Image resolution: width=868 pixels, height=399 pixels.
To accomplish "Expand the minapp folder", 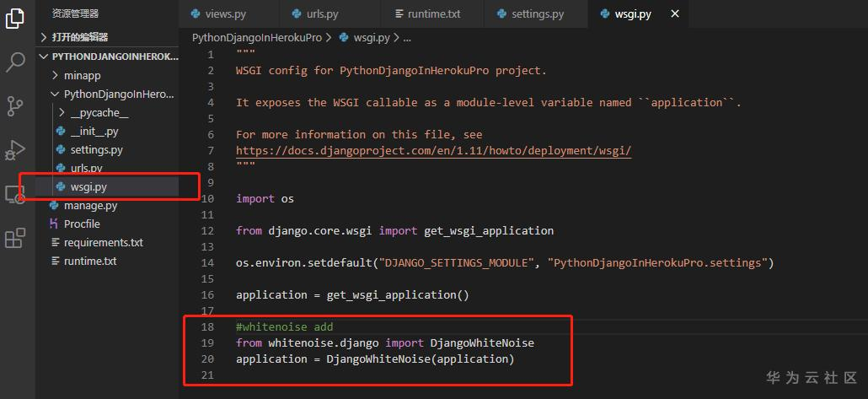I will [x=57, y=76].
